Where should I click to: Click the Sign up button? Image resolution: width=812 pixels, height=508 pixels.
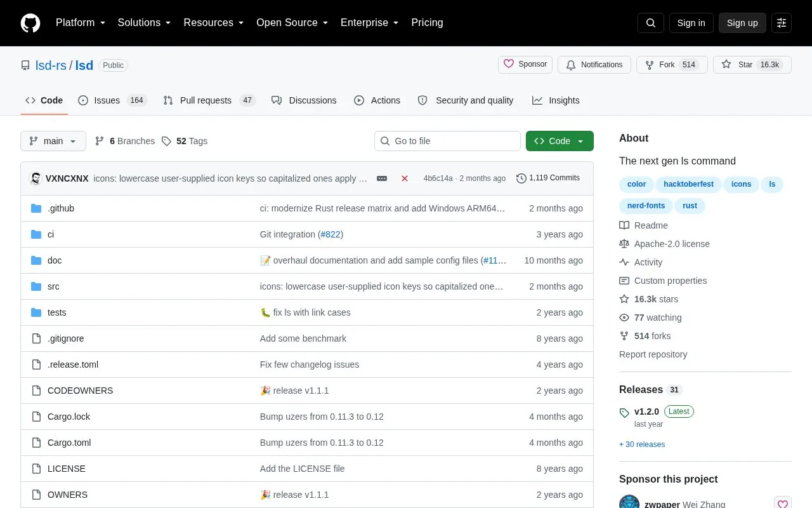(x=742, y=23)
